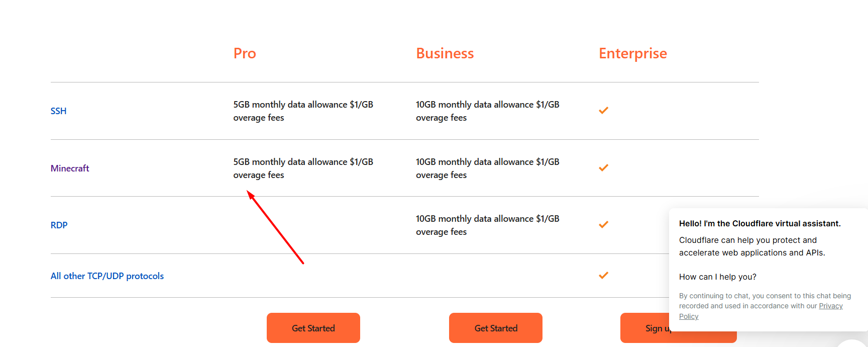The width and height of the screenshot is (868, 347).
Task: Click the Enterprise checkmark in Minecraft row
Action: click(x=603, y=168)
